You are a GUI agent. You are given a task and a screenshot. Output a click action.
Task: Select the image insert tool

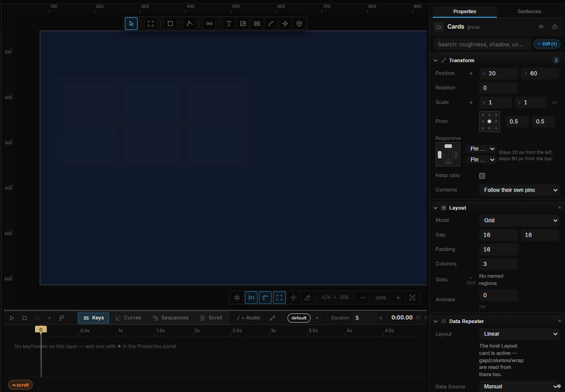243,24
